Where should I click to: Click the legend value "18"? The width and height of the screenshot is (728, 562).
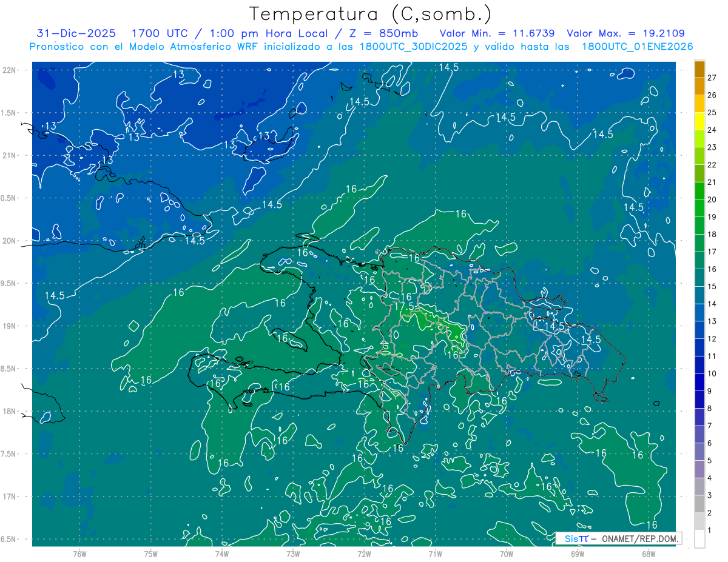pos(712,234)
